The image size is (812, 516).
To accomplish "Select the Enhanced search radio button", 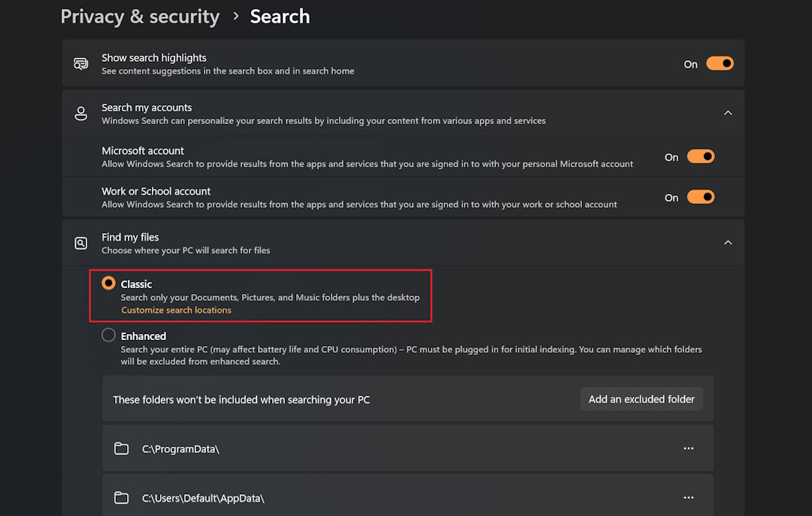I will 109,335.
